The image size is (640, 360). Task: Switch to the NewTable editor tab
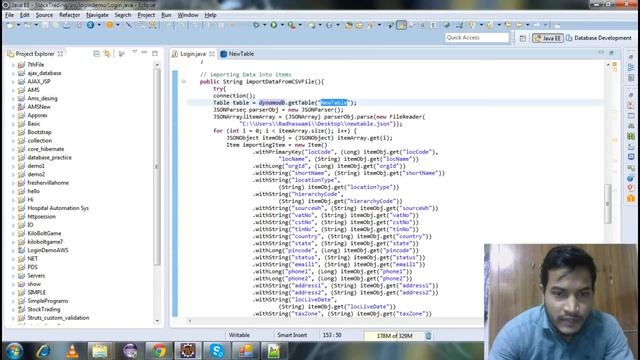tap(237, 54)
